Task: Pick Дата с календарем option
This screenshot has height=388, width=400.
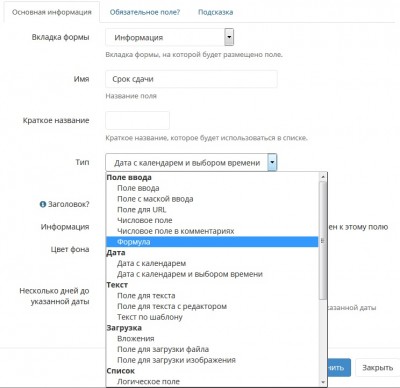Action: coord(151,263)
